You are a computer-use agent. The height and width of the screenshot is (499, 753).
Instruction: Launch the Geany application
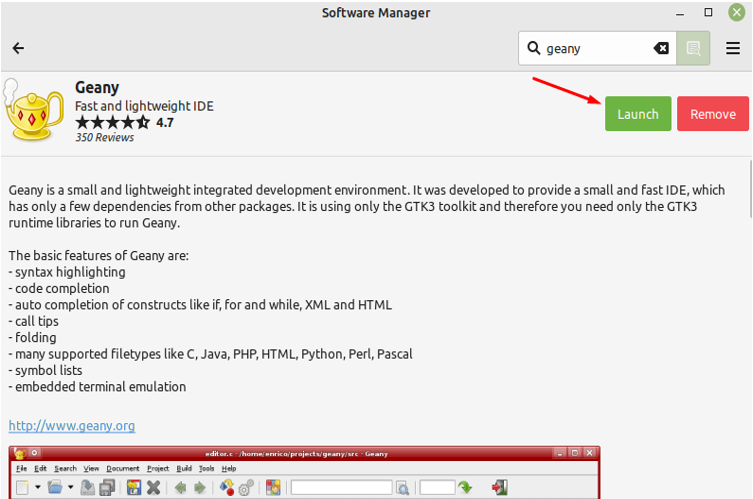coord(637,114)
